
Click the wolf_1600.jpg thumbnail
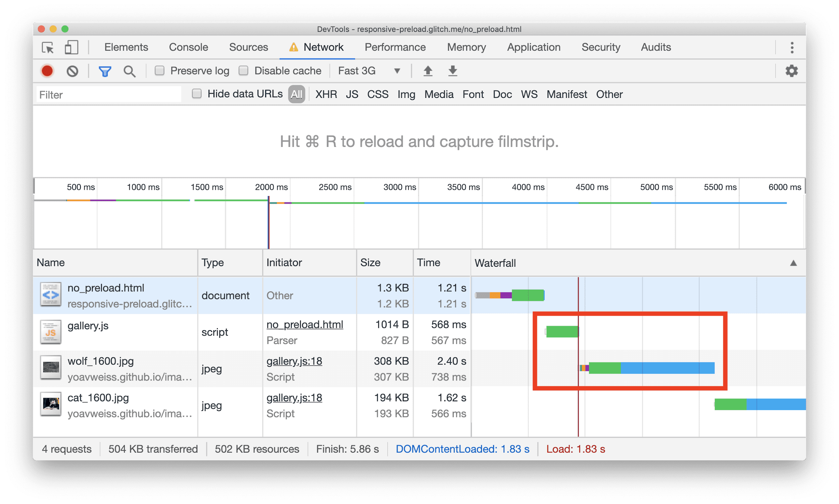pos(51,367)
